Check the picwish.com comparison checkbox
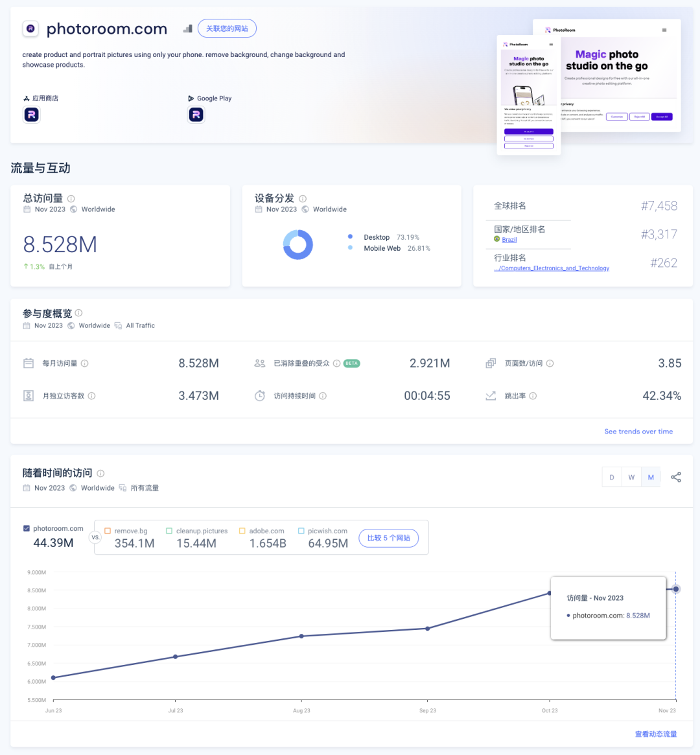700x755 pixels. click(x=301, y=531)
